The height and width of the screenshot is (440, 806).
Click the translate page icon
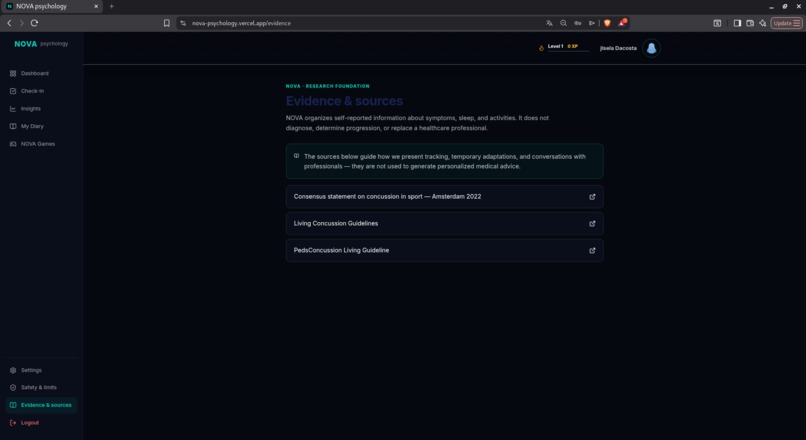[549, 23]
